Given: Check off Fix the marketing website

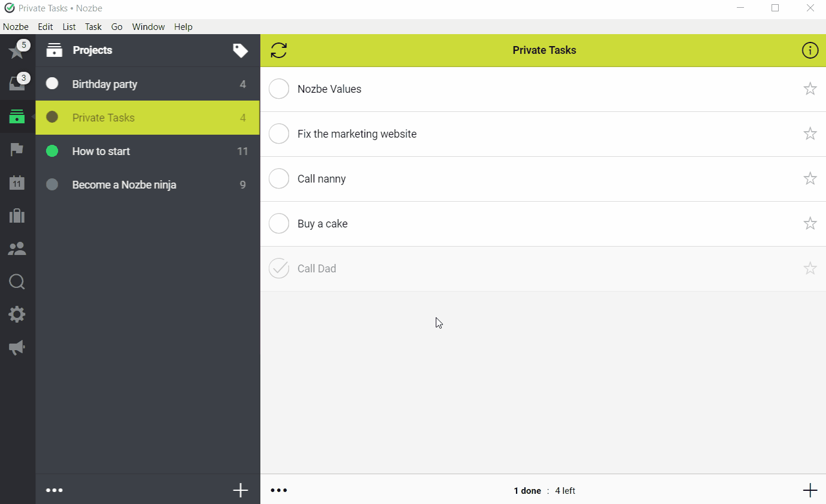Looking at the screenshot, I should tap(279, 134).
